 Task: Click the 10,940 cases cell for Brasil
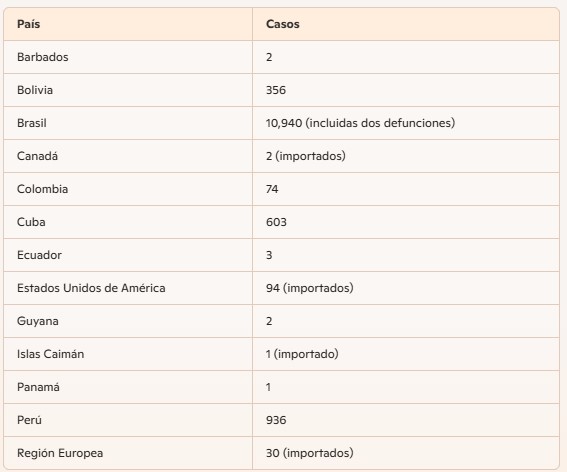pyautogui.click(x=360, y=123)
